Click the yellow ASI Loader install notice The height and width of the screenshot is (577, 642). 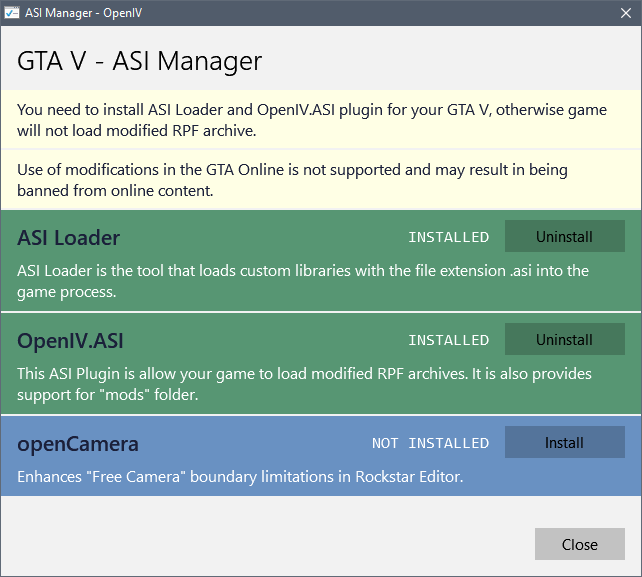[x=310, y=120]
